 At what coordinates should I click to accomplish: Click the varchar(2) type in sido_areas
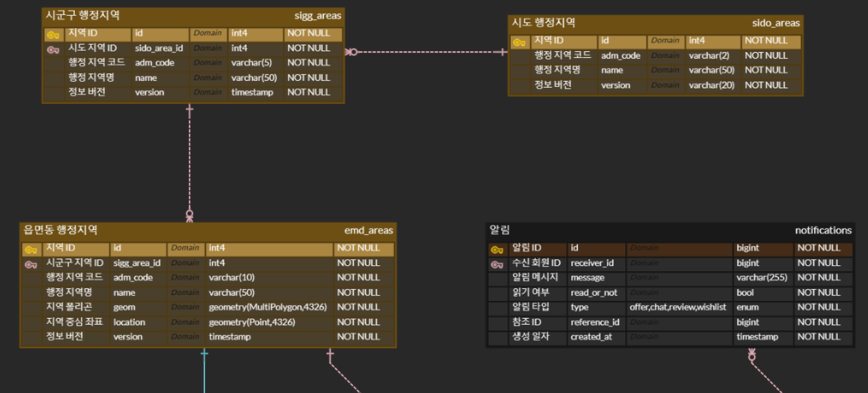pyautogui.click(x=709, y=56)
